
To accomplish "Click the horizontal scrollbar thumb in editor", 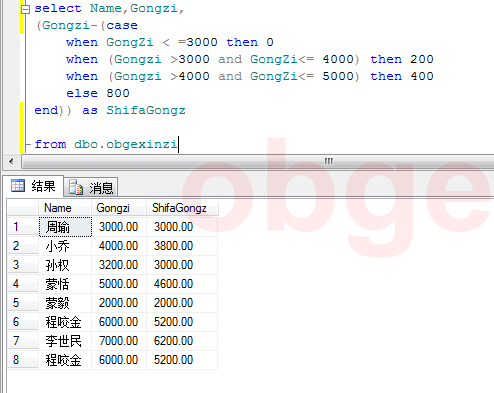I will pyautogui.click(x=258, y=162).
